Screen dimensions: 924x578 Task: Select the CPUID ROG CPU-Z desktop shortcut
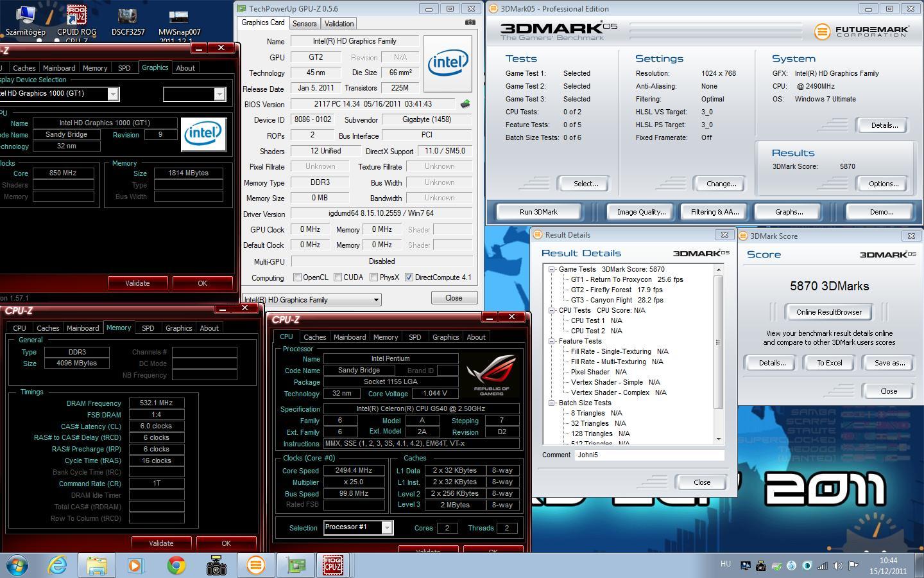coord(76,22)
